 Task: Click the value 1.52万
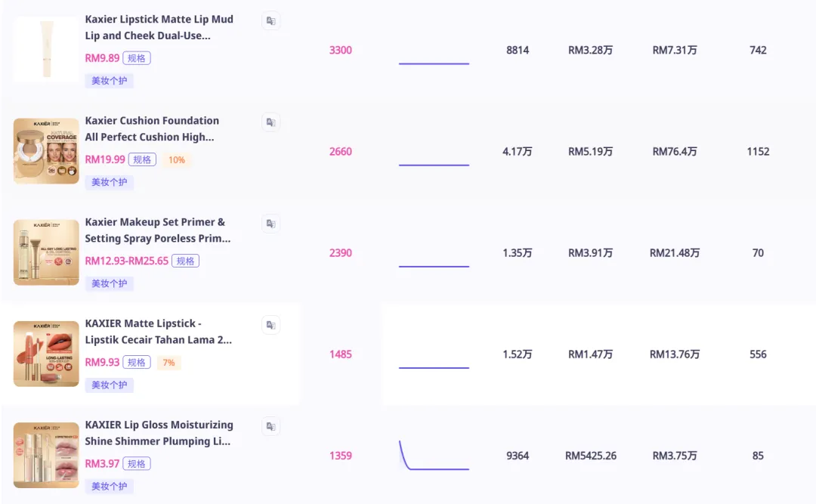coord(518,354)
